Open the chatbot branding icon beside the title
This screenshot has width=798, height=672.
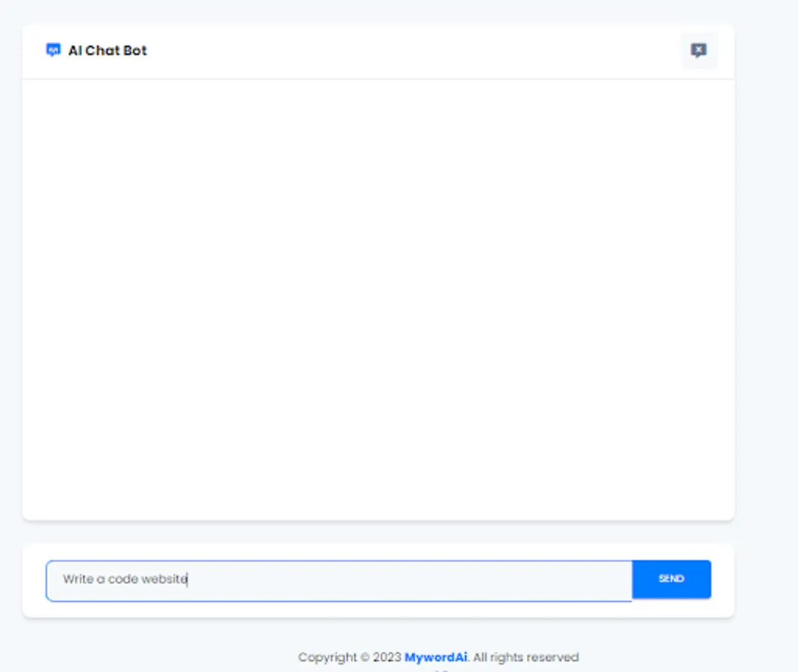tap(53, 49)
